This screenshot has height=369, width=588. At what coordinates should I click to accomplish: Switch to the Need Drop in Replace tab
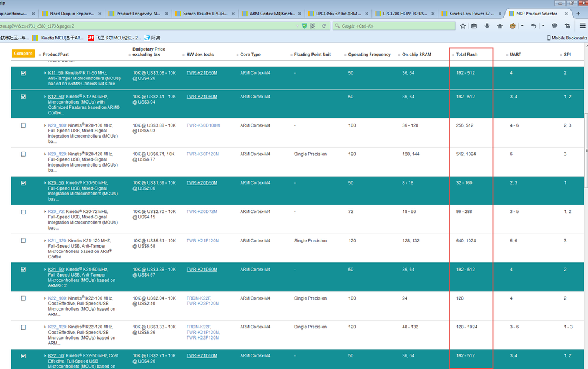71,14
